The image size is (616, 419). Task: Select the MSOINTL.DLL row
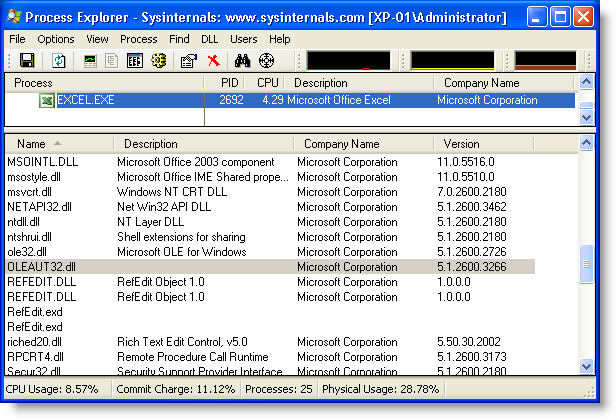[x=270, y=162]
